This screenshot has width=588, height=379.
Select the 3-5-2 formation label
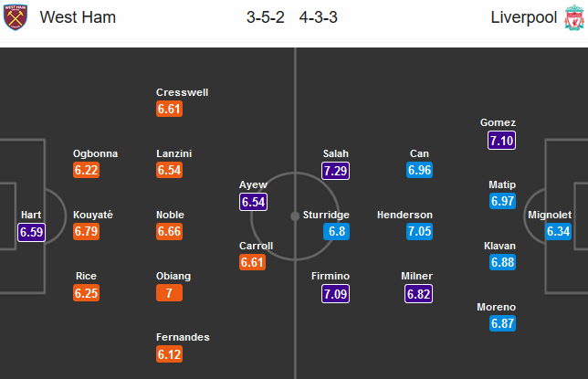(x=266, y=17)
